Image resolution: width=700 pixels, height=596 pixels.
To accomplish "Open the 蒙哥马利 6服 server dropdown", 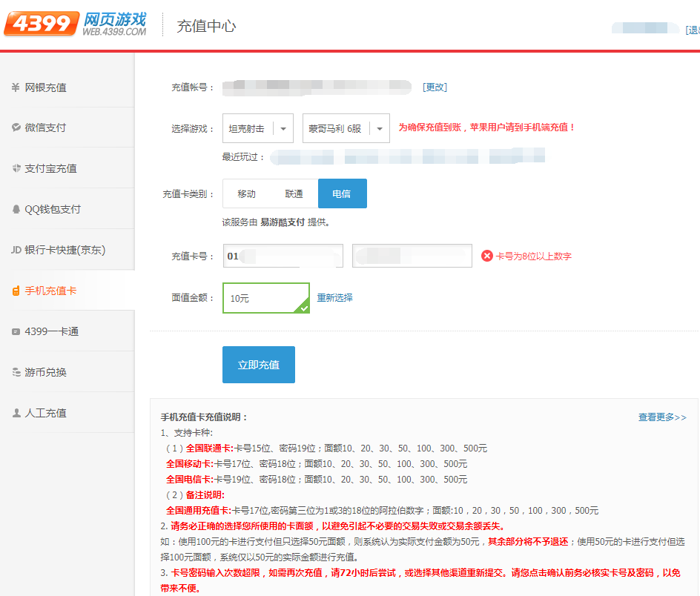I will click(346, 128).
